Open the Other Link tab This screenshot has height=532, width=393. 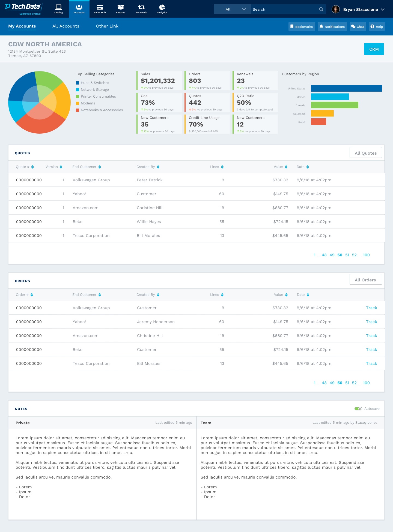(x=107, y=26)
